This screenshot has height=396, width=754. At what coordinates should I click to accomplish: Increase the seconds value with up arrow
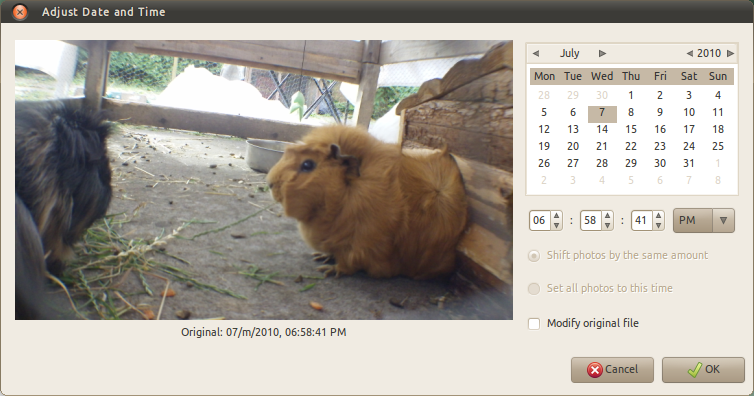pos(658,216)
